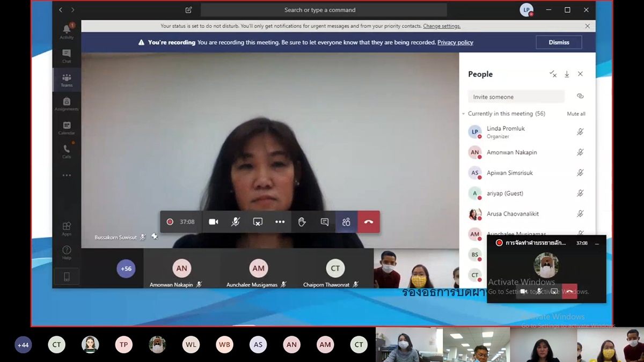Download the attendance list
The width and height of the screenshot is (644, 362).
(x=567, y=75)
